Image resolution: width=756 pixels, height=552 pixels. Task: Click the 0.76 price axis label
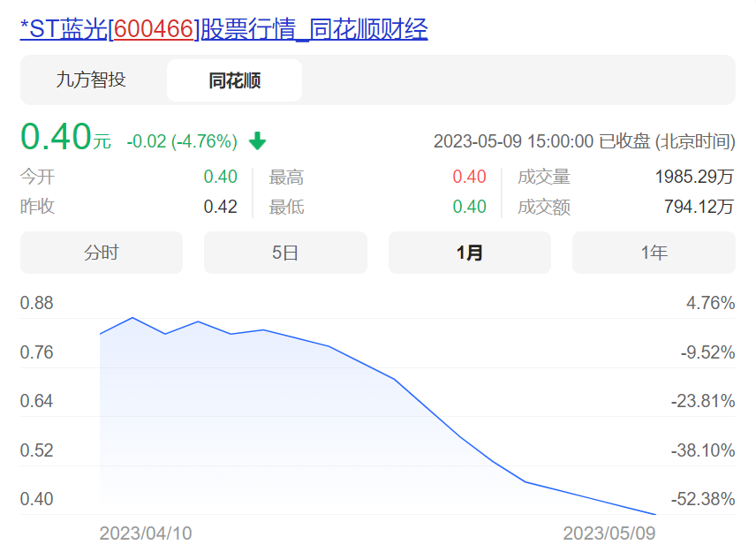[36, 352]
